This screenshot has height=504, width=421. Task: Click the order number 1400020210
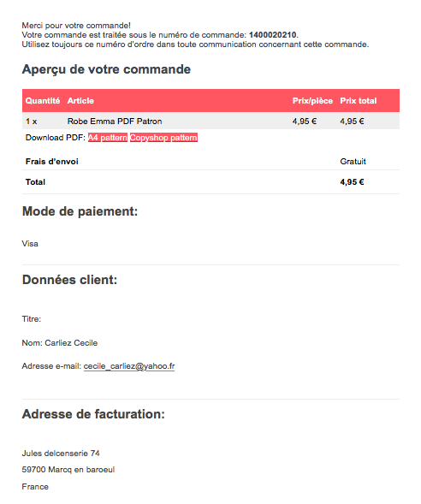(272, 35)
